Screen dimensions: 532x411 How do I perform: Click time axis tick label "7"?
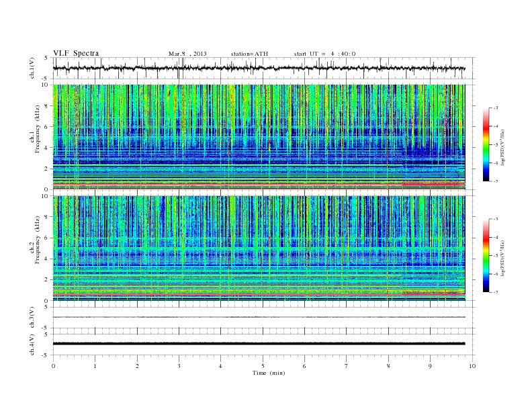[347, 366]
